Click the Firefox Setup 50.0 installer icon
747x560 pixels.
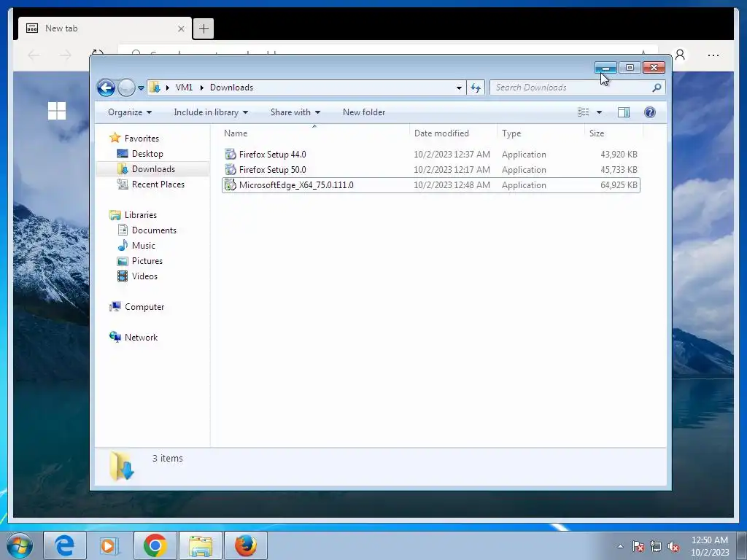tap(231, 169)
